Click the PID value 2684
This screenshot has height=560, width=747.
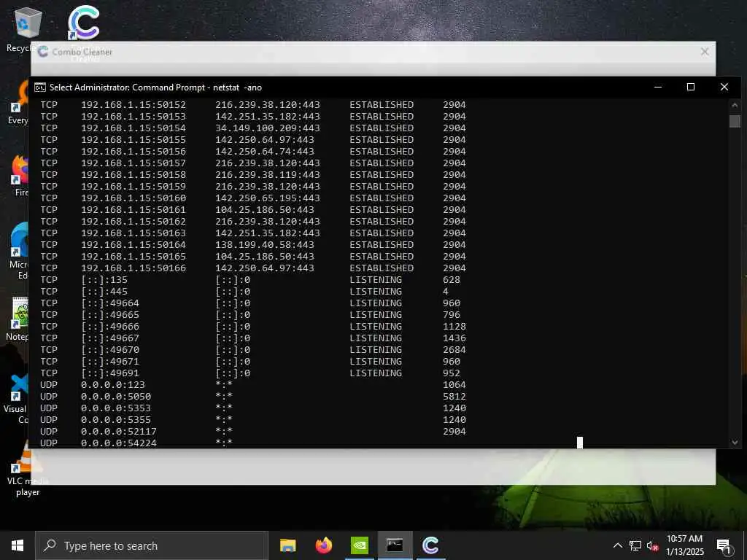[454, 349]
